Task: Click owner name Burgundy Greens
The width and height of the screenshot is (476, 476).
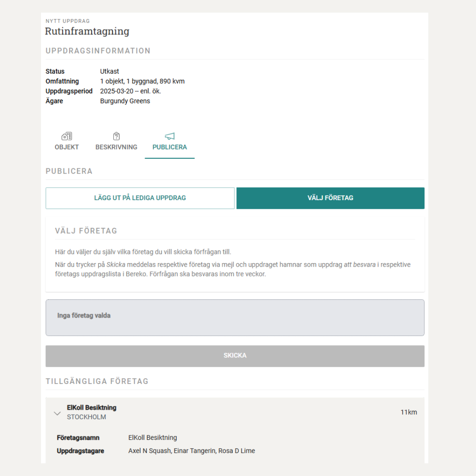Action: tap(125, 101)
